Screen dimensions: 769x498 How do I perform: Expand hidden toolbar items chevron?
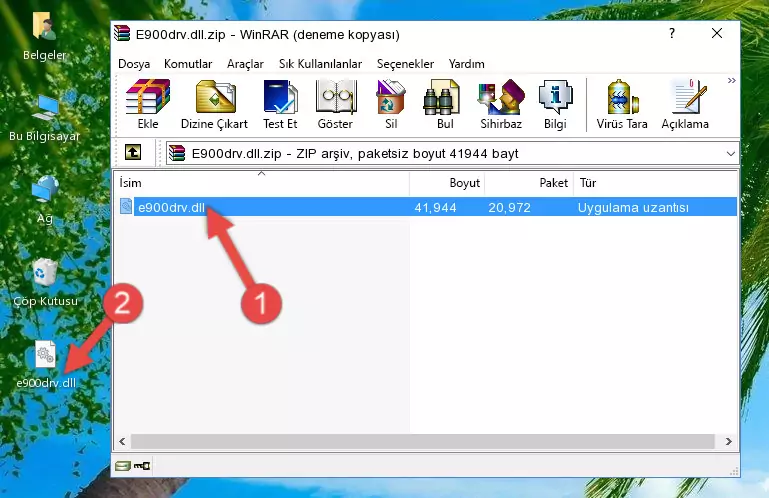pos(731,80)
